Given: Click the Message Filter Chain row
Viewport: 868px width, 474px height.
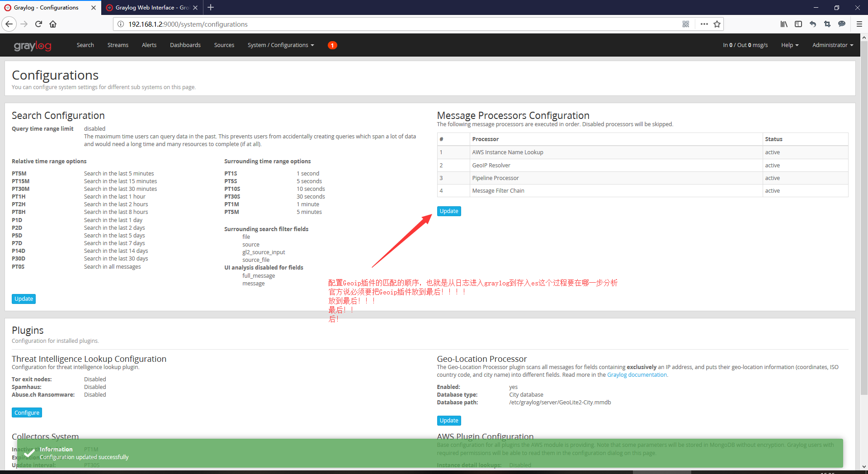Looking at the screenshot, I should (x=642, y=191).
